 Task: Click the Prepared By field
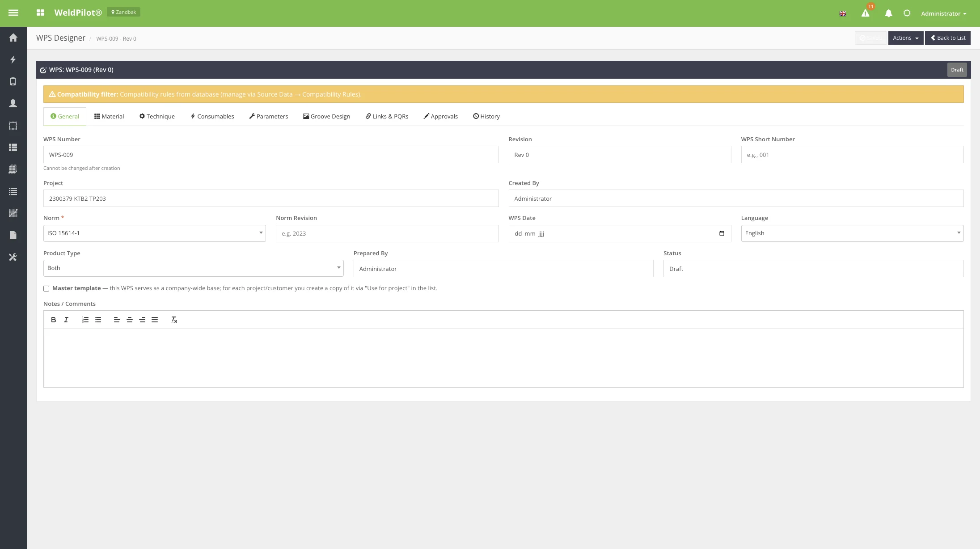tap(503, 269)
